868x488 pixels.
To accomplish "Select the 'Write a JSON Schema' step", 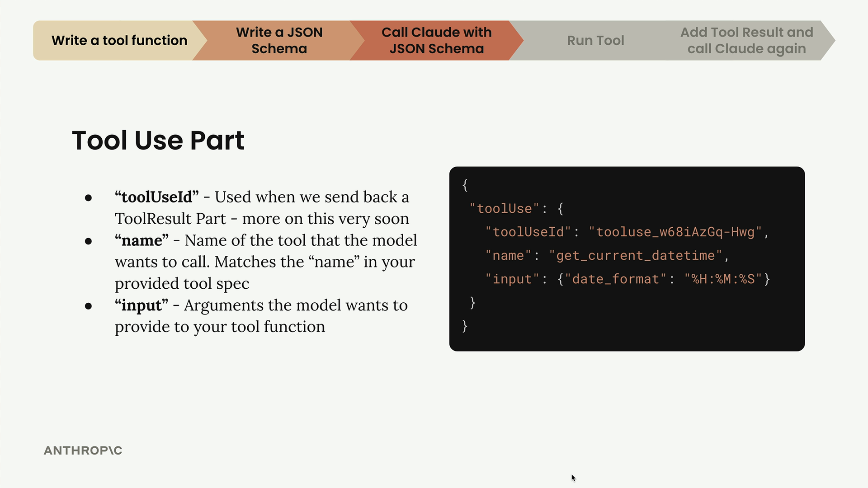I will [x=279, y=41].
